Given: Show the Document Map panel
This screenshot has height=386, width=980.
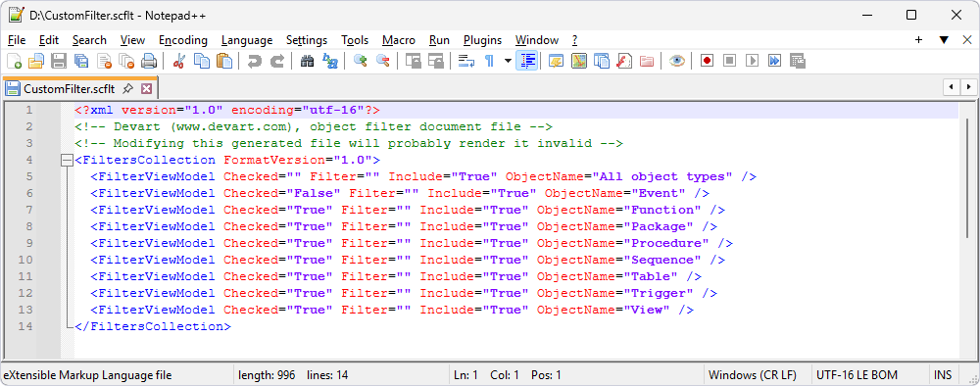Looking at the screenshot, I should click(579, 61).
